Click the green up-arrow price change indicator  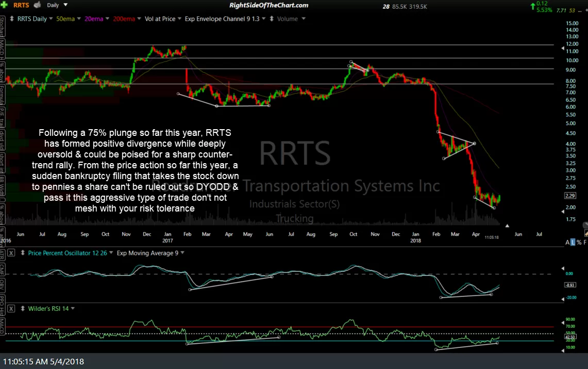pos(533,6)
